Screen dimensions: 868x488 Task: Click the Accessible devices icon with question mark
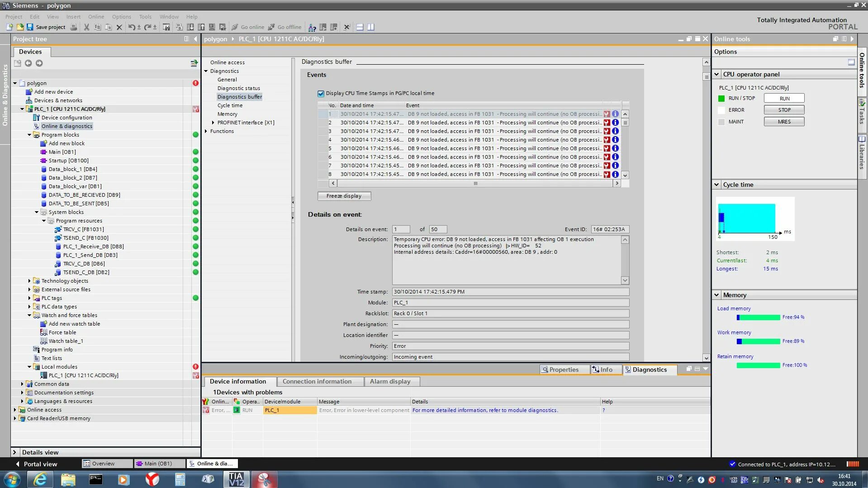(312, 27)
